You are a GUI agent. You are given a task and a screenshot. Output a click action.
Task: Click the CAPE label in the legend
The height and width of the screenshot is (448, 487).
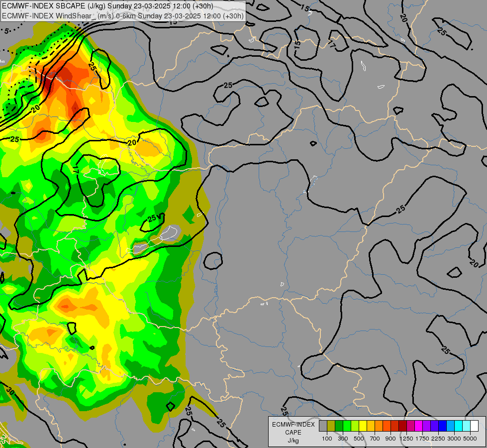pos(293,433)
